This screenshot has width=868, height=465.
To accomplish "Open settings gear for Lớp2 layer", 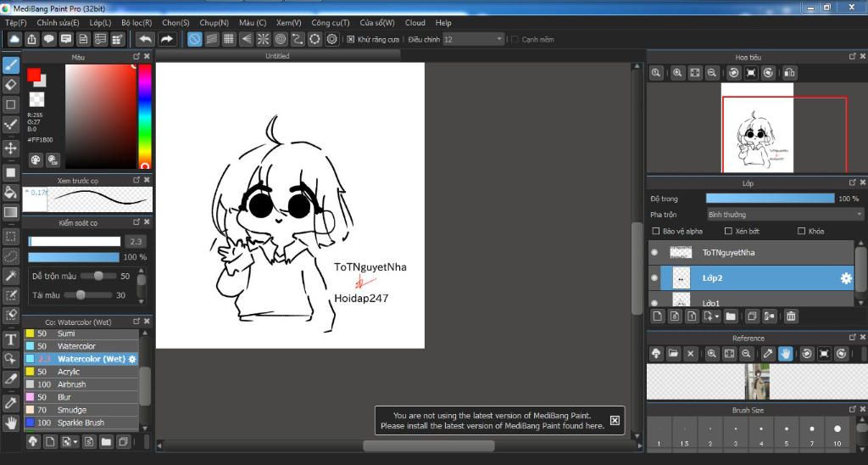I will point(846,278).
